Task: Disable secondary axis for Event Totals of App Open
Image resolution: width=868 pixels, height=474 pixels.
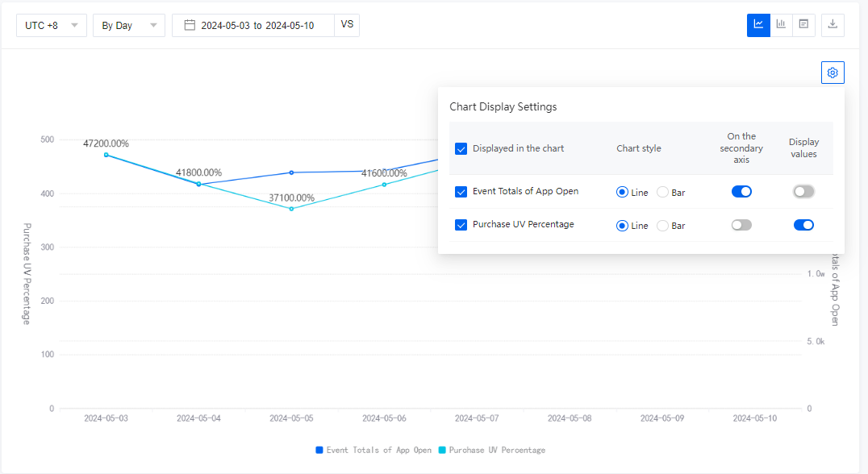Action: [741, 191]
